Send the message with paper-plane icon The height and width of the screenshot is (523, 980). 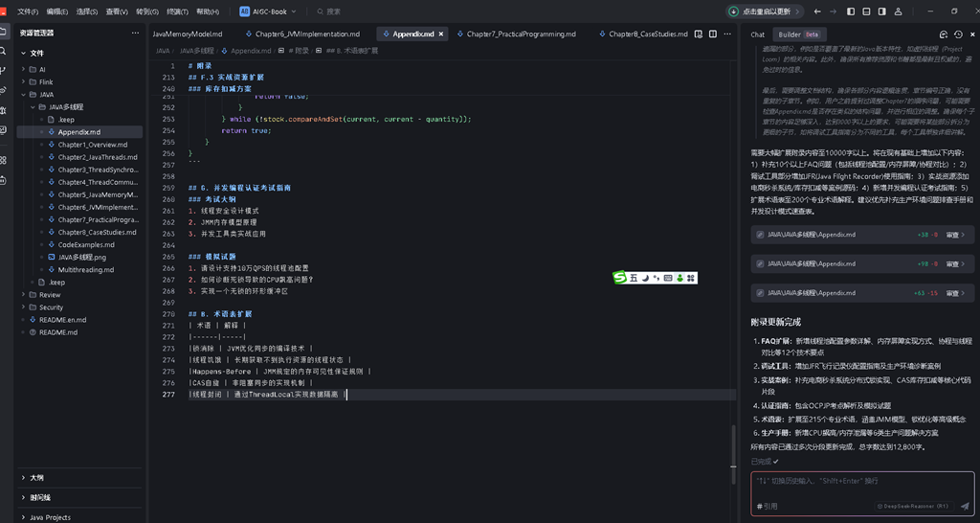[965, 506]
